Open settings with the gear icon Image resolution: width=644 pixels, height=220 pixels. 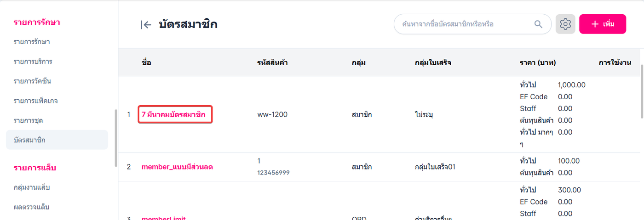pos(565,24)
